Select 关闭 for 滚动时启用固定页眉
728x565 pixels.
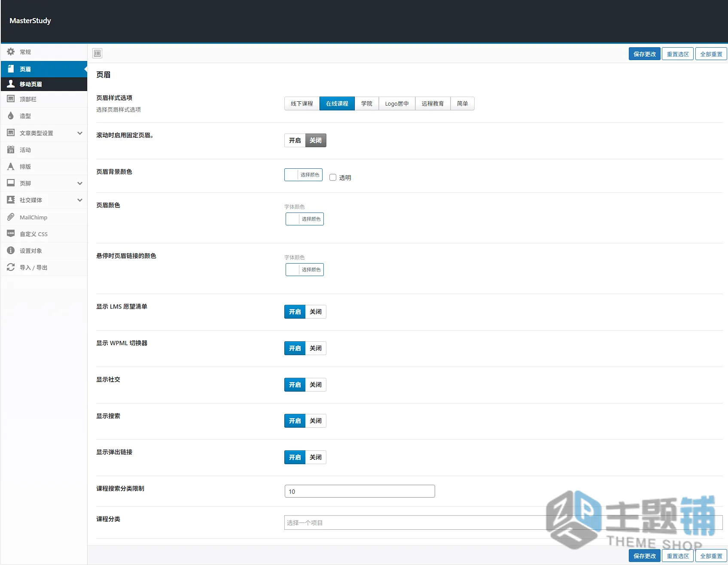(316, 140)
